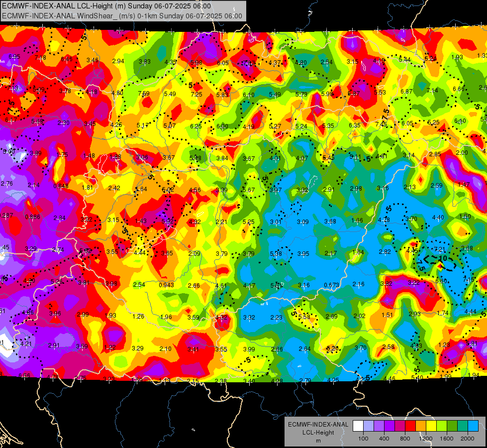Click the wind shear value 0.886
Screen dimensions: 487x448
[x=33, y=217]
